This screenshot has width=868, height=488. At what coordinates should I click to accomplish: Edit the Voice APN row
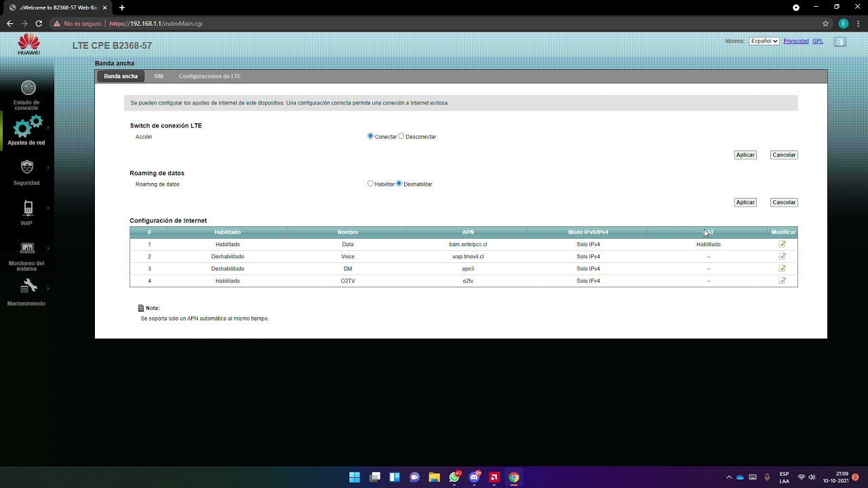tap(783, 256)
